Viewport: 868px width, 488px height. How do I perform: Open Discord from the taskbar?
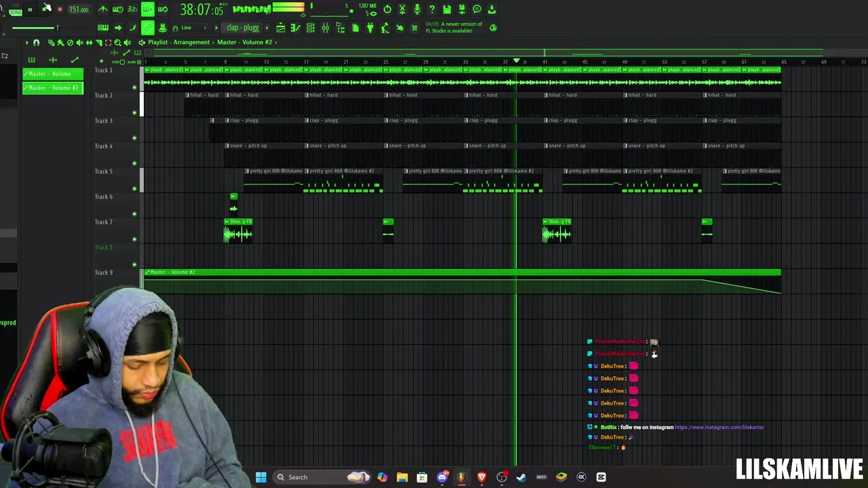click(x=442, y=477)
